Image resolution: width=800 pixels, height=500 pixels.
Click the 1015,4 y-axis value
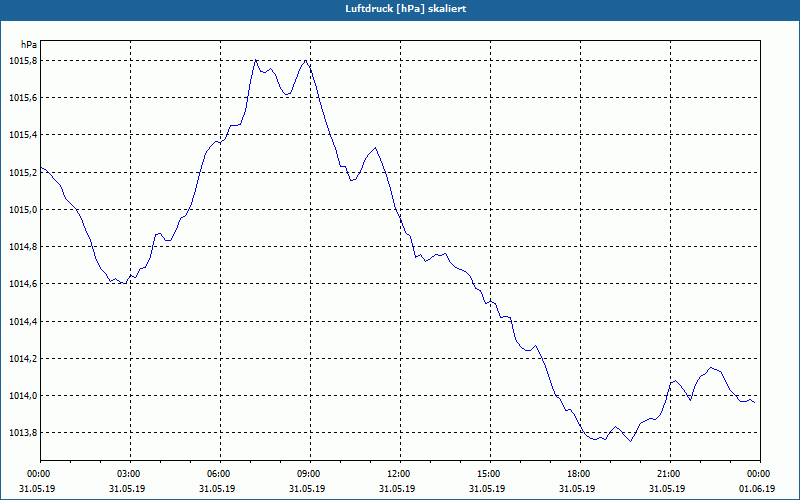tap(23, 135)
